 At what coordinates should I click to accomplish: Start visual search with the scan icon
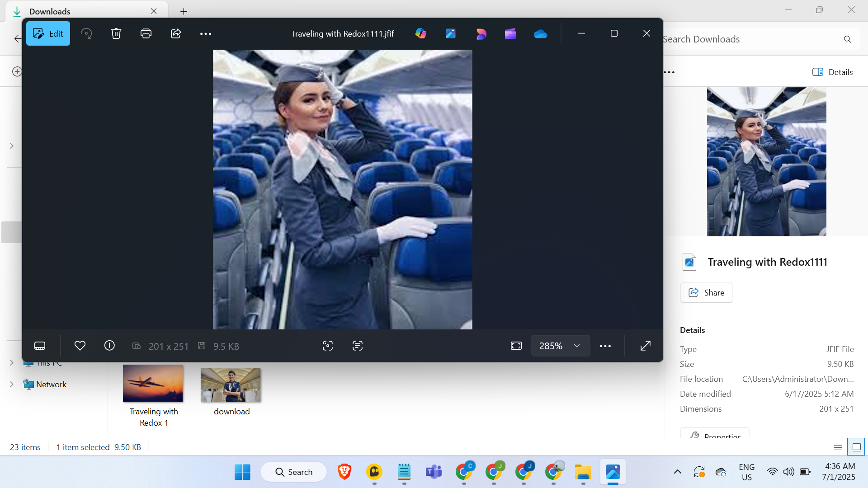coord(328,346)
